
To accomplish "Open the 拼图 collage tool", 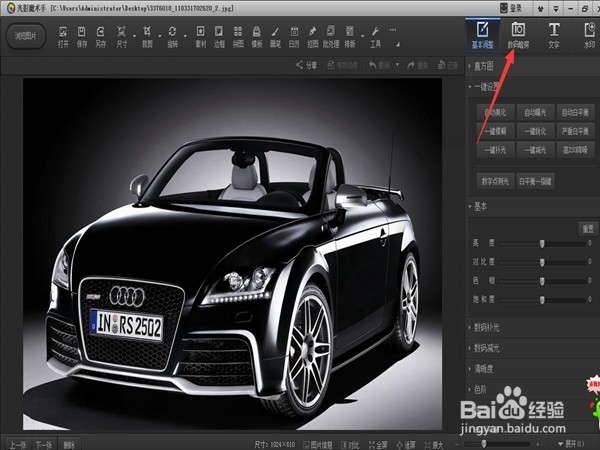I will click(238, 37).
